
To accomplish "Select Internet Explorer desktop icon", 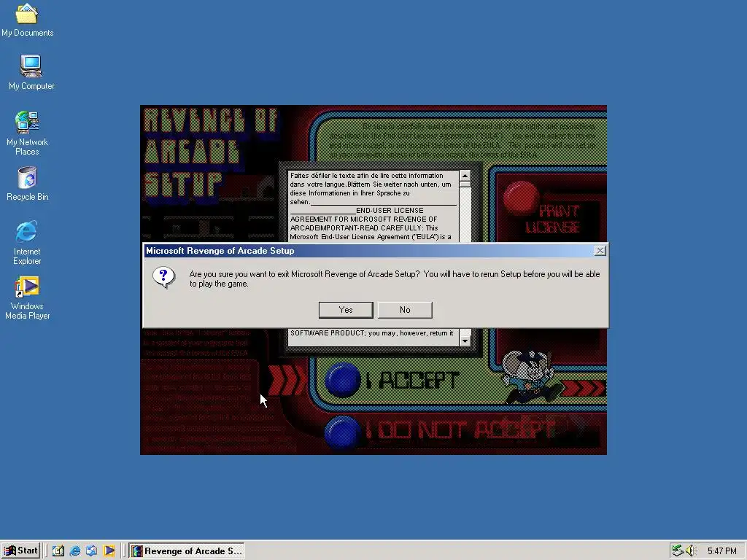I will (x=27, y=243).
